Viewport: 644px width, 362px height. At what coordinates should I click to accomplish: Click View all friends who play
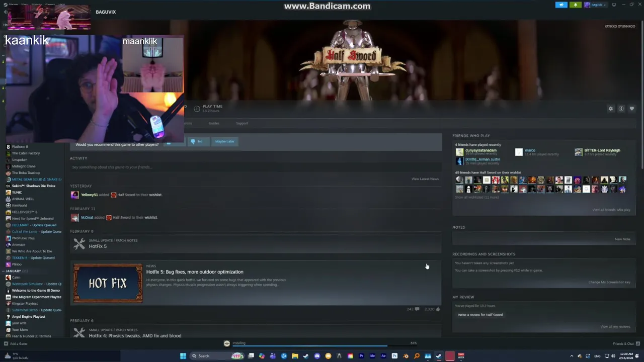611,210
